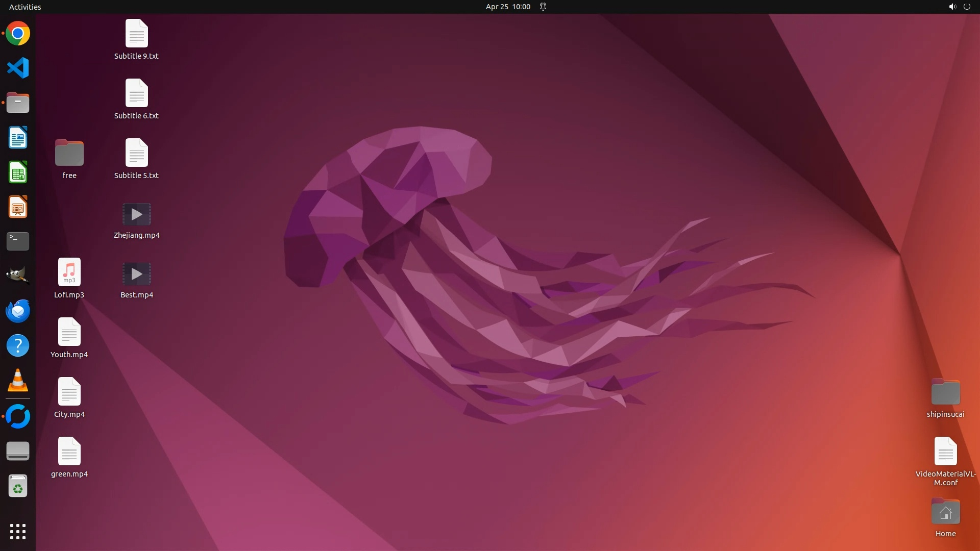This screenshot has height=551, width=980.
Task: Launch LibreOffice Impress from dock
Action: [x=18, y=207]
